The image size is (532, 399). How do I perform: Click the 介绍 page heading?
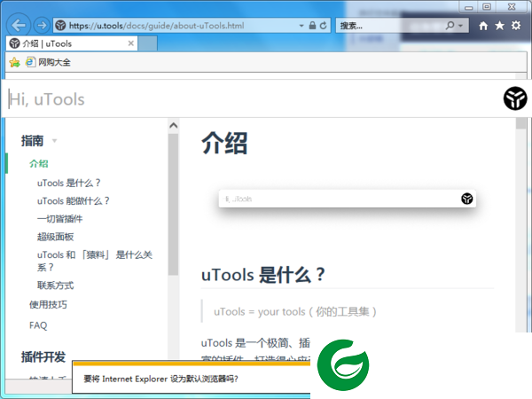coord(224,143)
